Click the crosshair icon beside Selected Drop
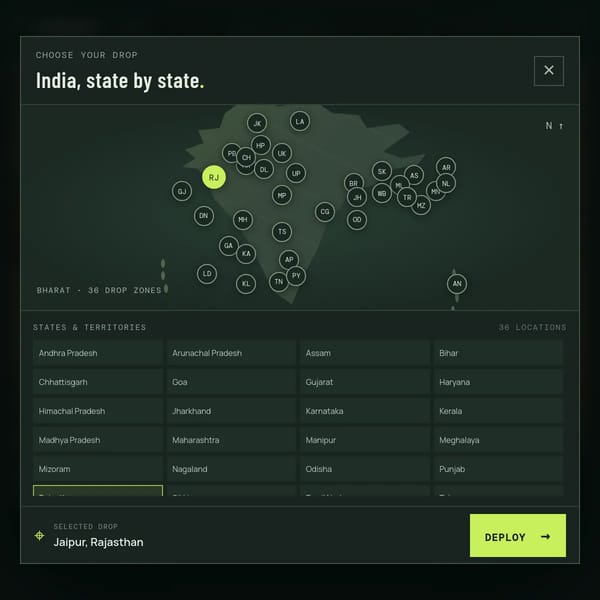 pos(39,535)
